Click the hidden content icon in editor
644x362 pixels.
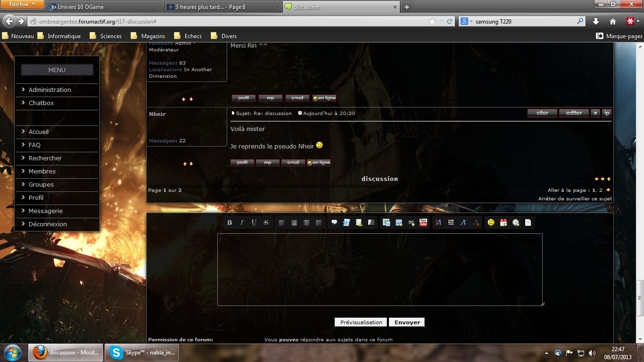coord(371,222)
